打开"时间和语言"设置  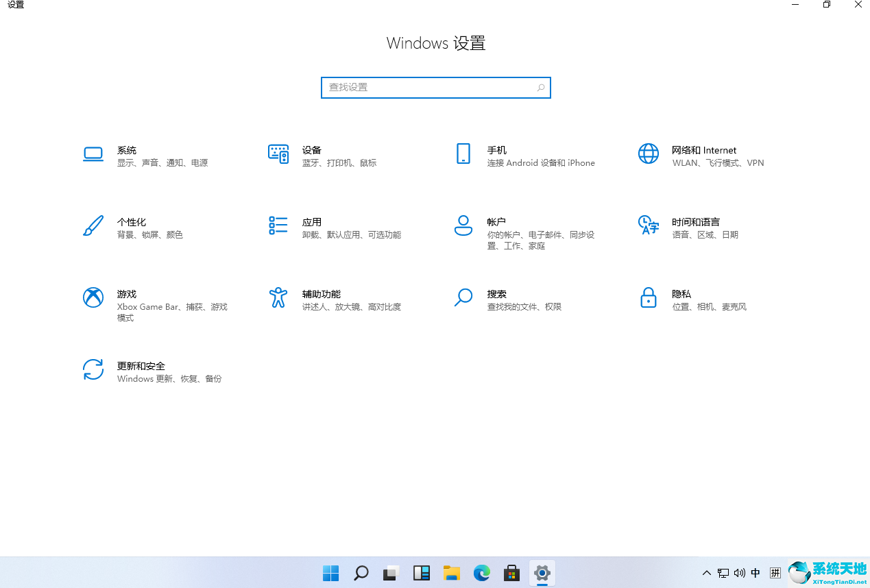pyautogui.click(x=686, y=227)
